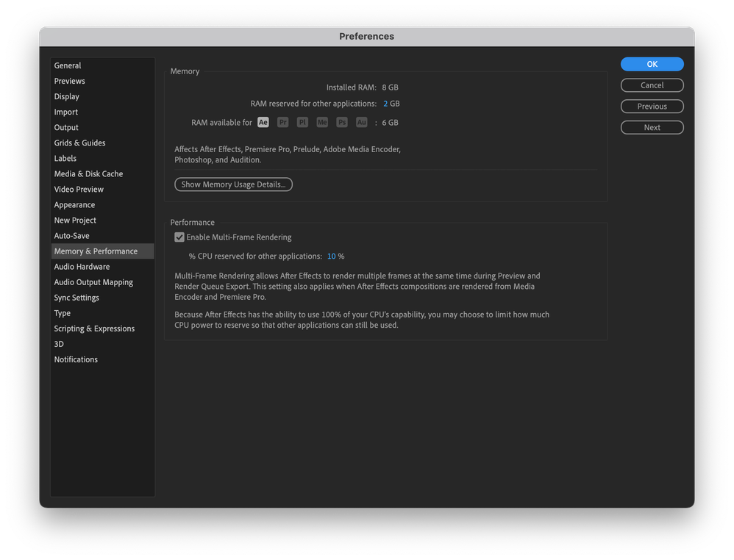Click Installed RAM value 8 GB
Viewport: 734px width, 560px height.
pyautogui.click(x=390, y=87)
